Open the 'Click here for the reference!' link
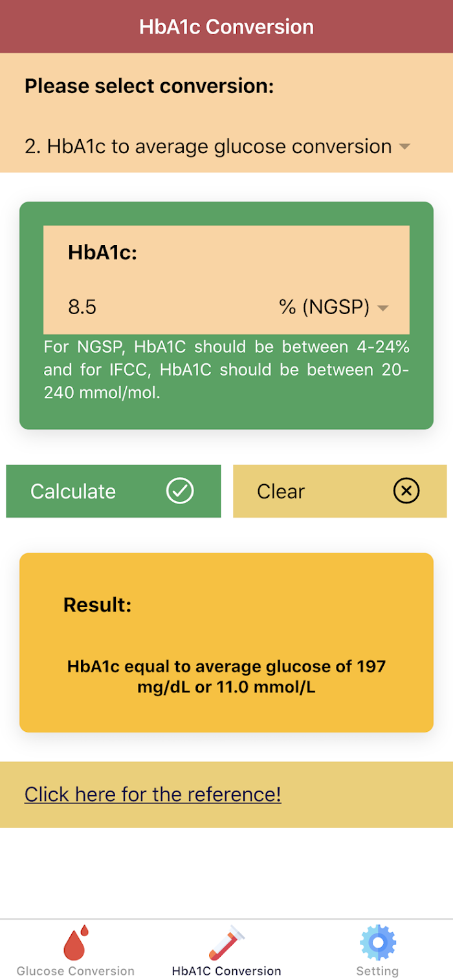This screenshot has height=980, width=453. pyautogui.click(x=153, y=794)
